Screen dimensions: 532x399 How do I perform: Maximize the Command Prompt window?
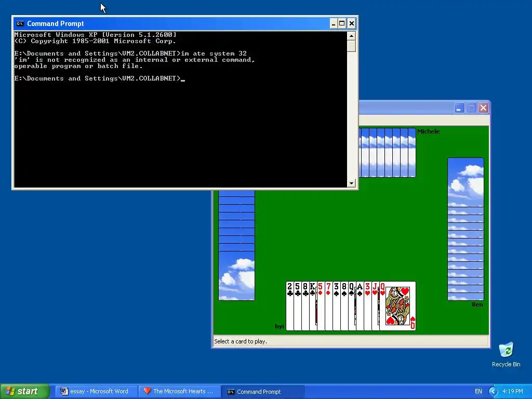[x=342, y=23]
